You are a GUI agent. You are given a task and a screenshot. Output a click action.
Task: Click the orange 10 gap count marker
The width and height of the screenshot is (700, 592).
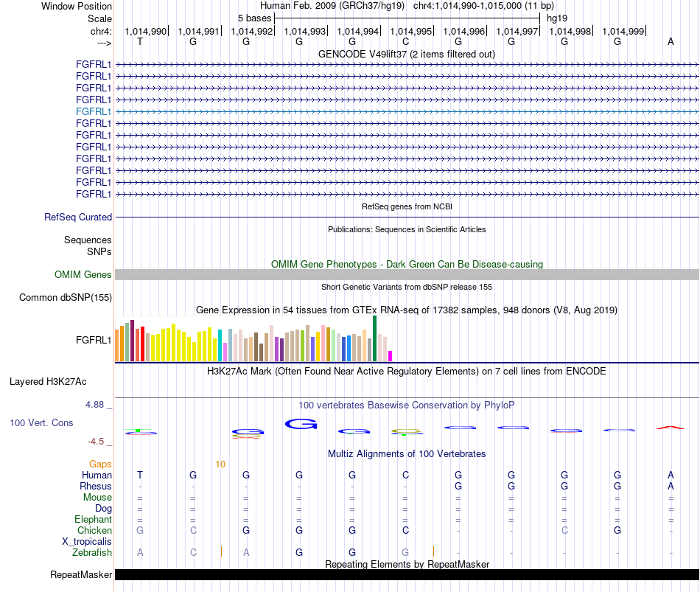tap(220, 464)
